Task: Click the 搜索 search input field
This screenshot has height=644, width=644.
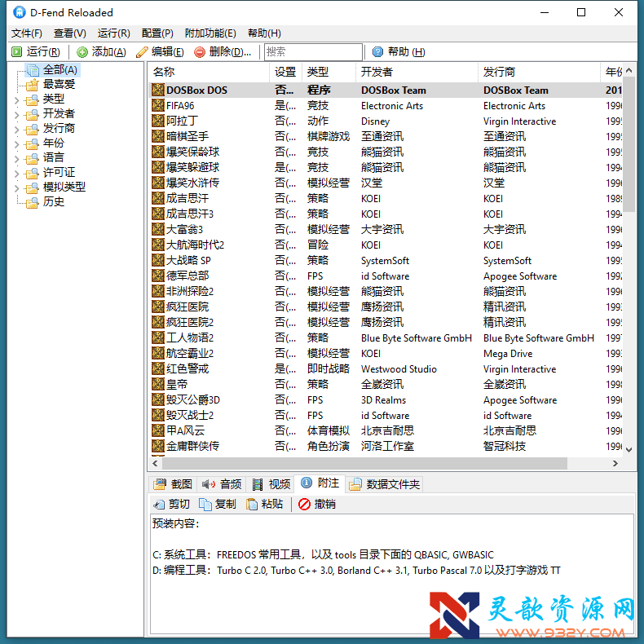Action: click(x=313, y=51)
